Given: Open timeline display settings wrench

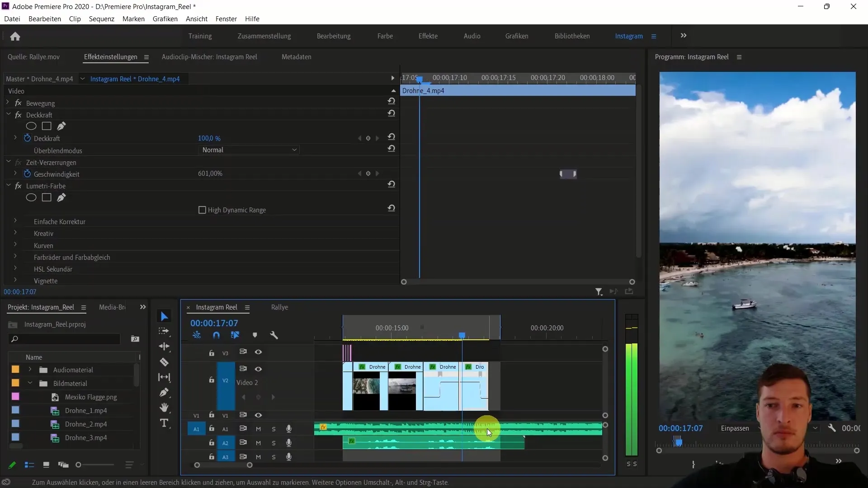Looking at the screenshot, I should [x=274, y=335].
